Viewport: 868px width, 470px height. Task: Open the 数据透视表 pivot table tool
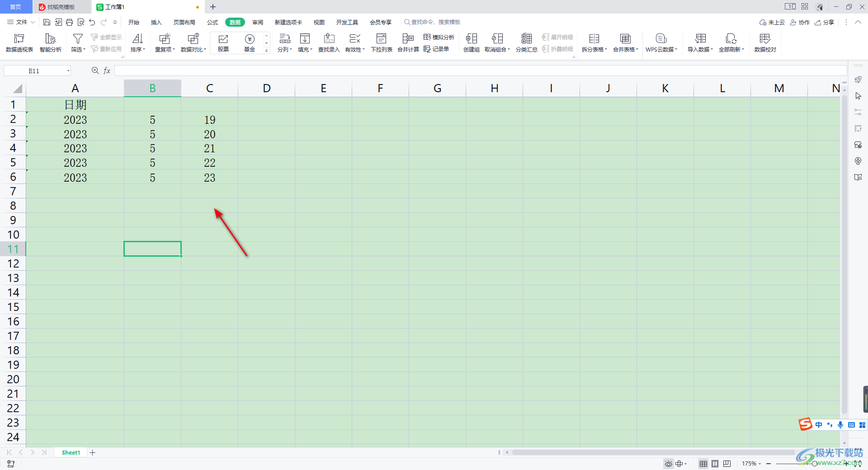click(x=19, y=43)
